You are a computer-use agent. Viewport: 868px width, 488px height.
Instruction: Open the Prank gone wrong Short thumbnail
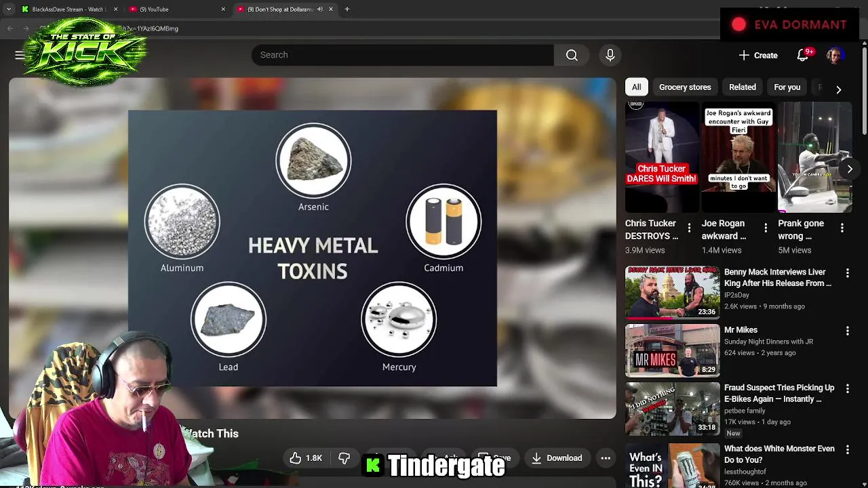click(x=815, y=157)
